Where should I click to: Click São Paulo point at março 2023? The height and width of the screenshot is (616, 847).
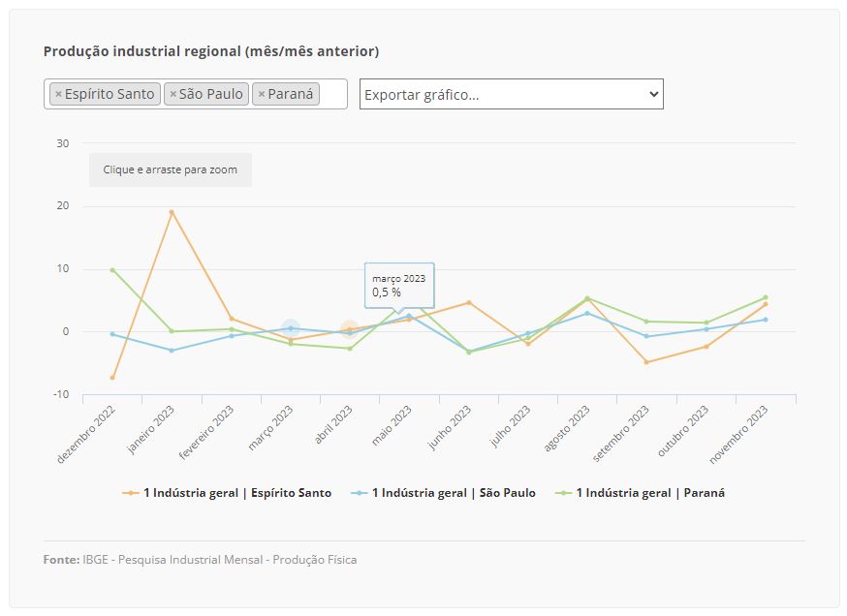coord(291,328)
